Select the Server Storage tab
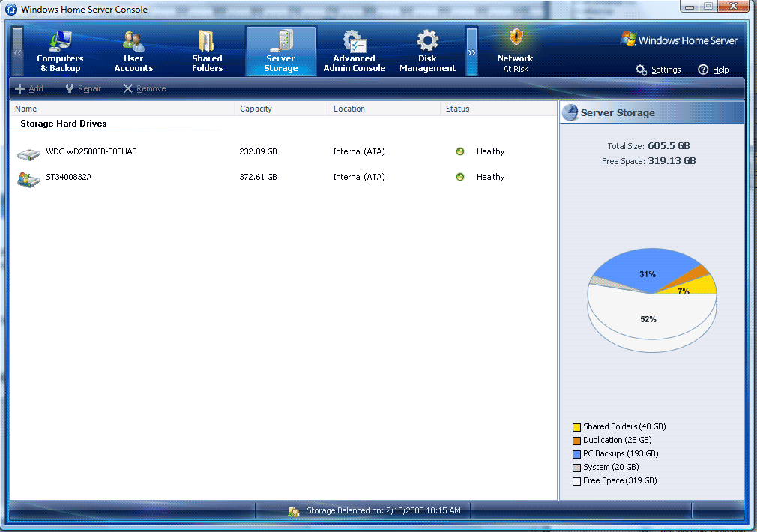Screen dimensions: 757x532 [281, 52]
